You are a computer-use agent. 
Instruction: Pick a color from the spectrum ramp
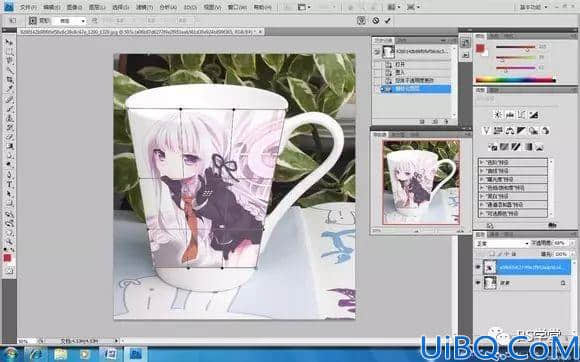tap(515, 79)
